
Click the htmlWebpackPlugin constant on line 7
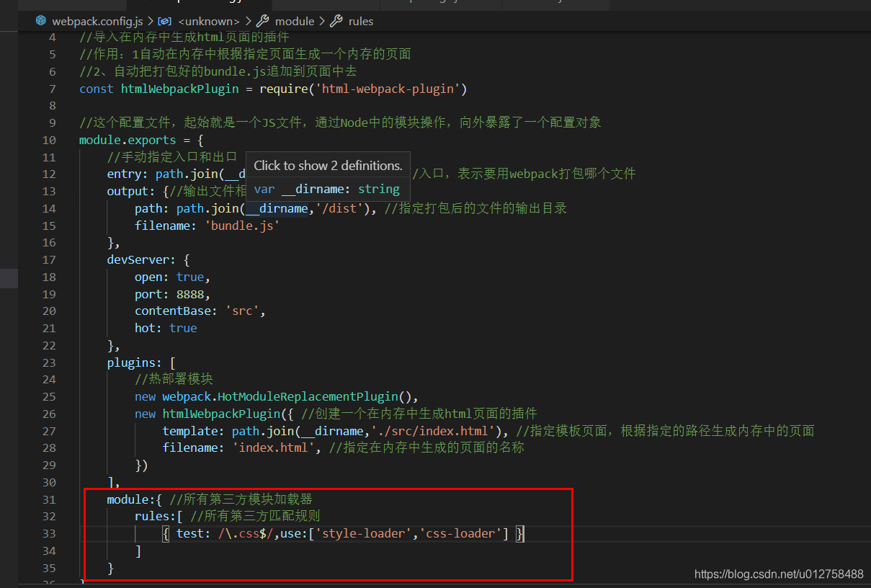click(x=179, y=88)
